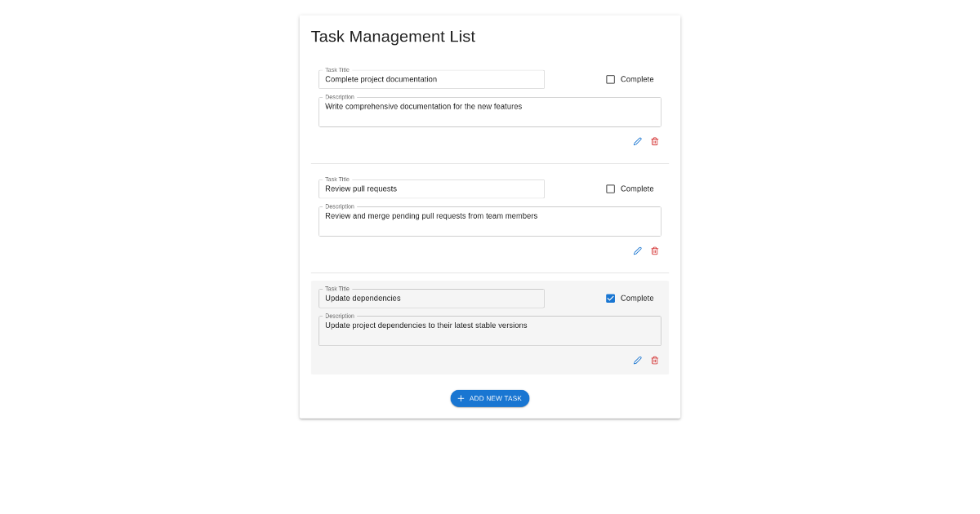The width and height of the screenshot is (980, 514).
Task: Delete the Update dependencies task
Action: [x=654, y=360]
